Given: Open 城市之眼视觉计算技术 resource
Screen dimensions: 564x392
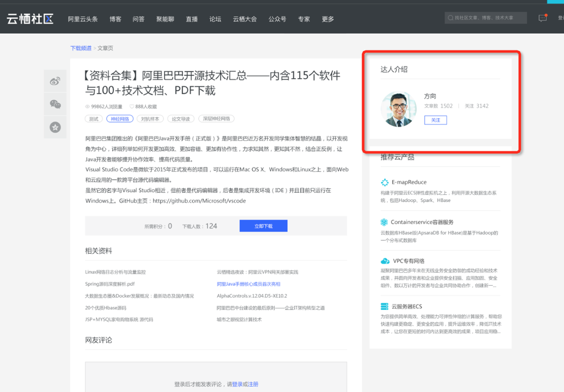Looking at the screenshot, I should [x=239, y=319].
